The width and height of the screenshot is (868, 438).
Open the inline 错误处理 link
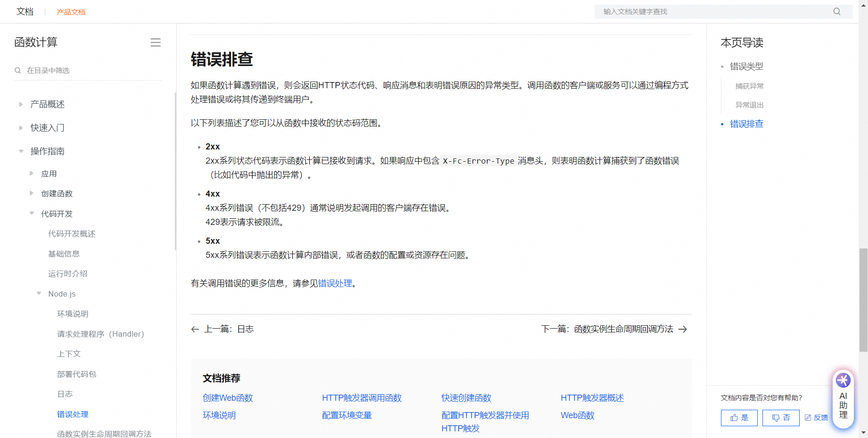click(x=335, y=283)
